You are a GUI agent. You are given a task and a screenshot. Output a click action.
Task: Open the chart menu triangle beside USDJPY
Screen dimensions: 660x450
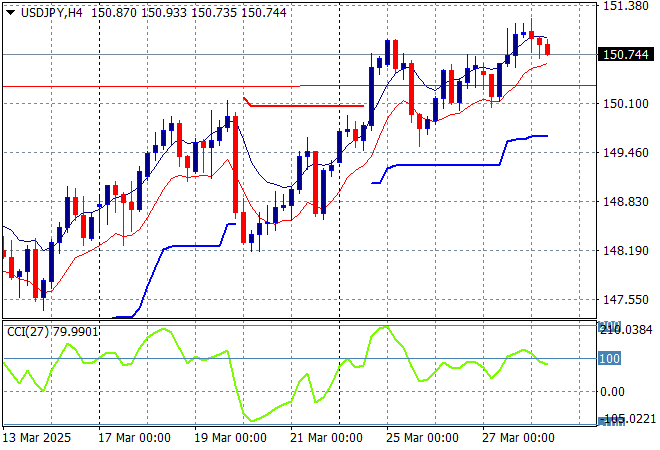(11, 13)
